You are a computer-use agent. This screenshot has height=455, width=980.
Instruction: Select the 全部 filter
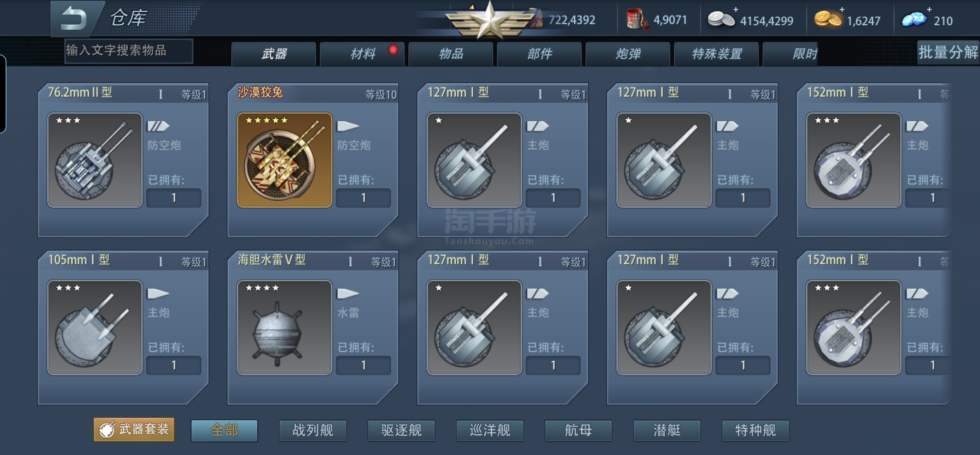pos(224,430)
